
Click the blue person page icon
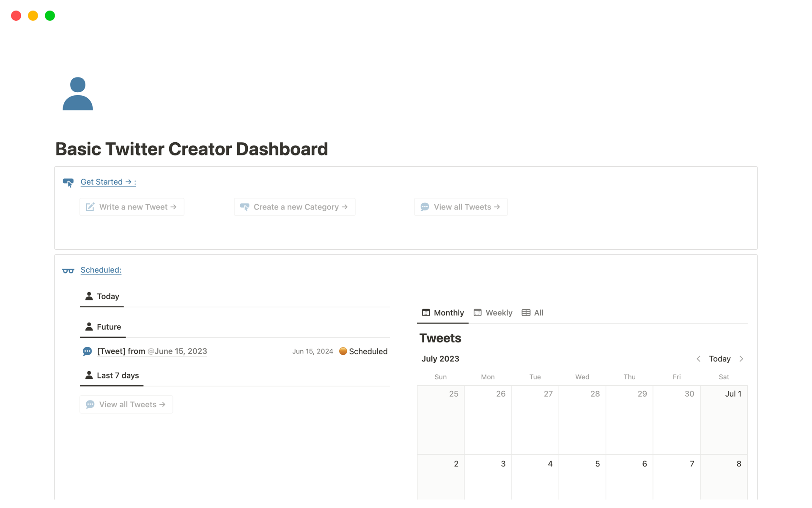pos(78,94)
